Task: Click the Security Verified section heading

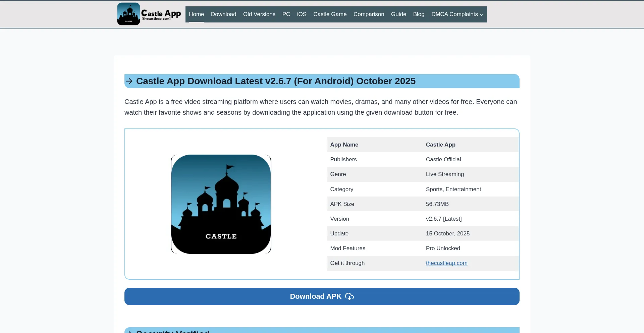Action: tap(173, 331)
